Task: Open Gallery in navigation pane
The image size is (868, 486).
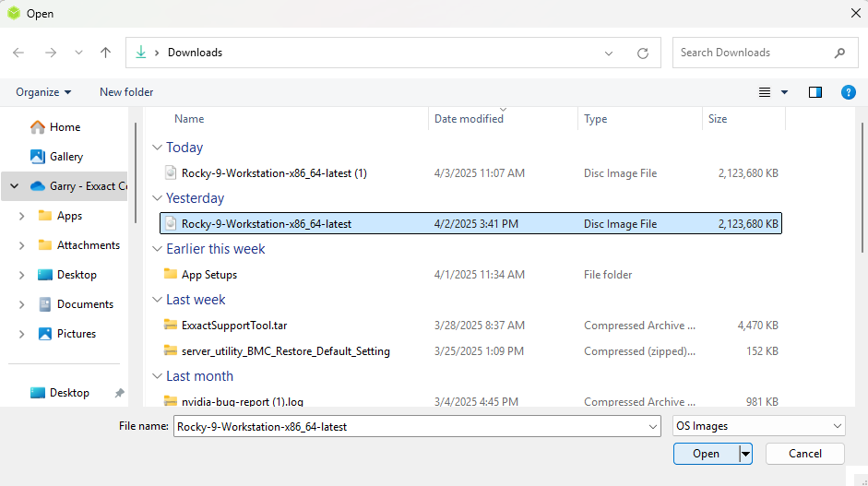Action: tap(65, 157)
